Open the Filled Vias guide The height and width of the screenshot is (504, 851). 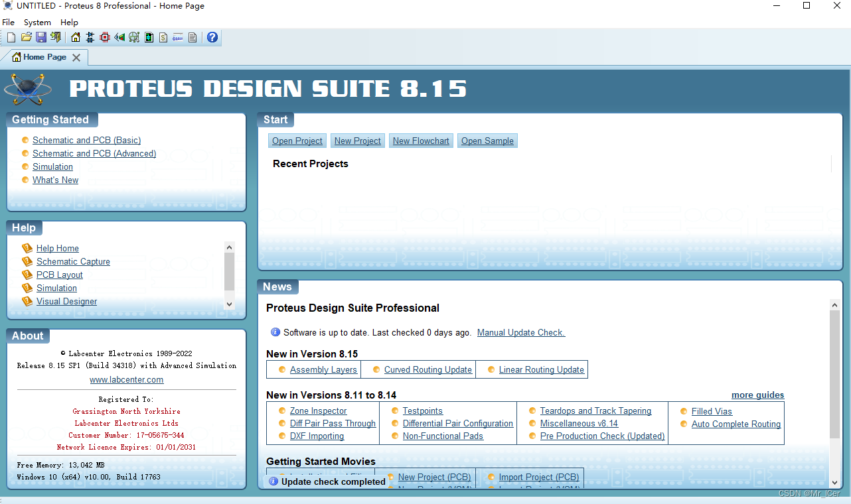pyautogui.click(x=712, y=411)
